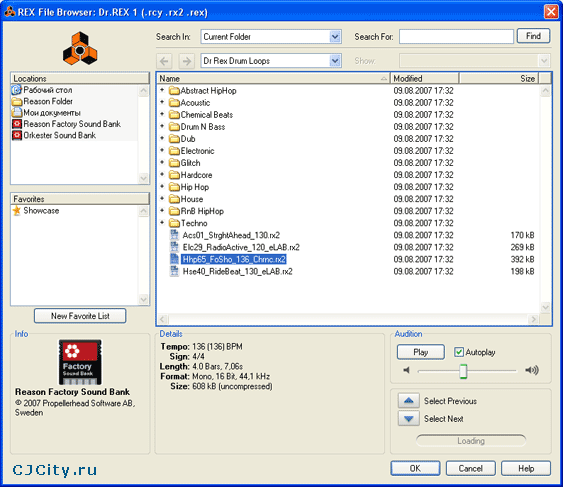Click the New Favorite List button

pos(80,316)
